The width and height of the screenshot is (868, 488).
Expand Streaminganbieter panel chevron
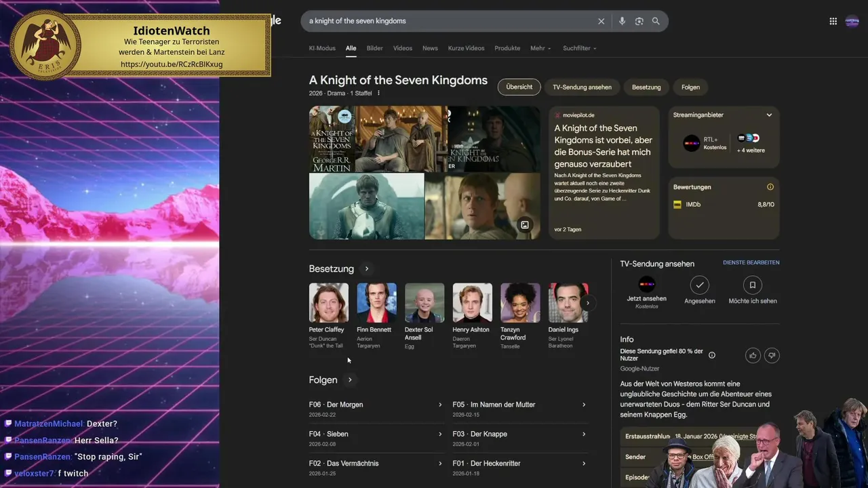[x=769, y=115]
